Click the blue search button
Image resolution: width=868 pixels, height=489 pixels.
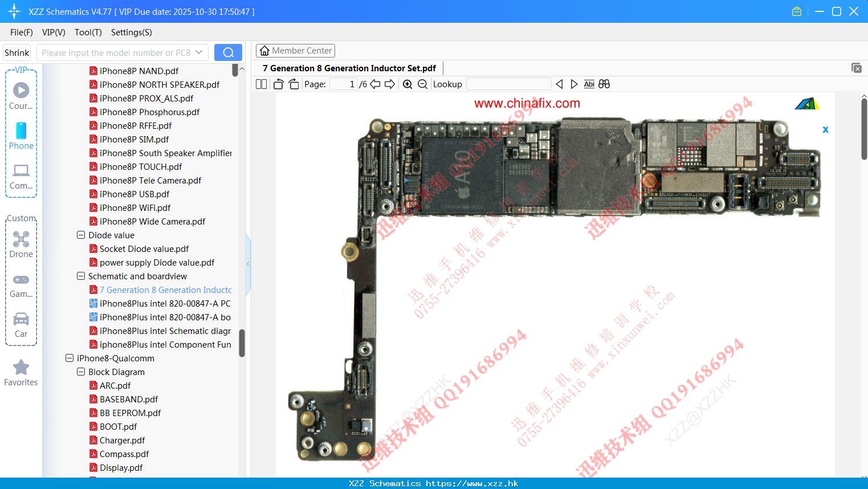pos(228,52)
